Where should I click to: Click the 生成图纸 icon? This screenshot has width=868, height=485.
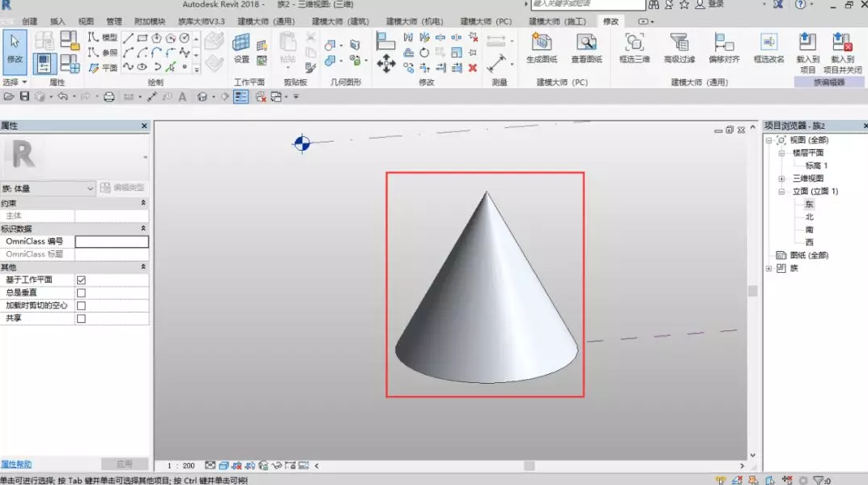(542, 43)
